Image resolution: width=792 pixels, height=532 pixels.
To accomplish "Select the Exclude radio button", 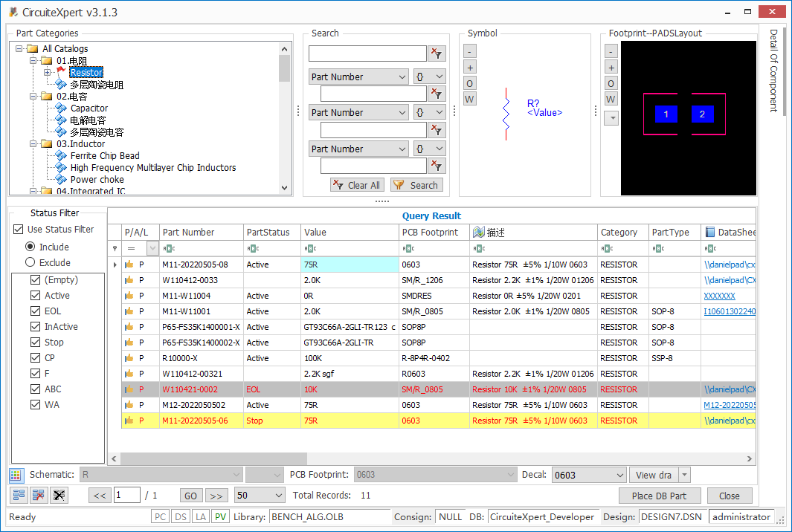I will pyautogui.click(x=30, y=262).
